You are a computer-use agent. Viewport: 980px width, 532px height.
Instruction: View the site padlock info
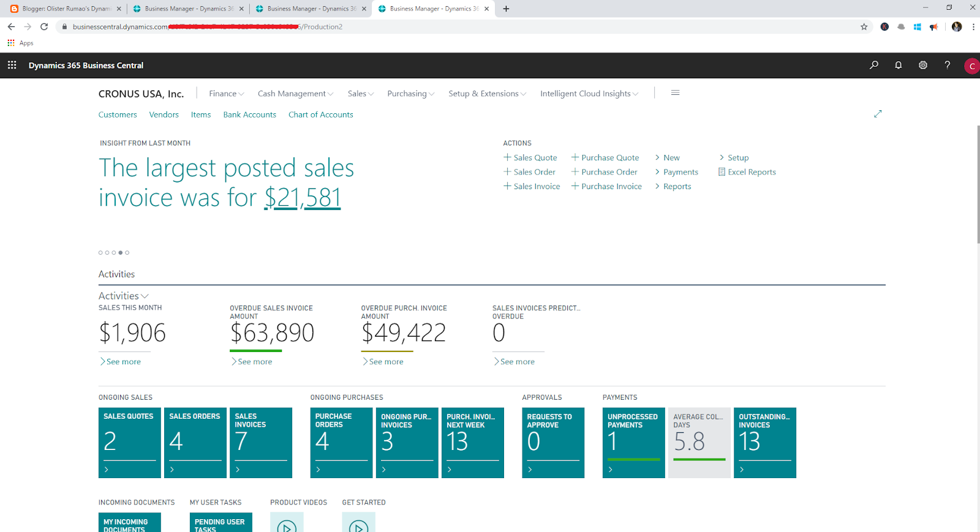point(64,26)
